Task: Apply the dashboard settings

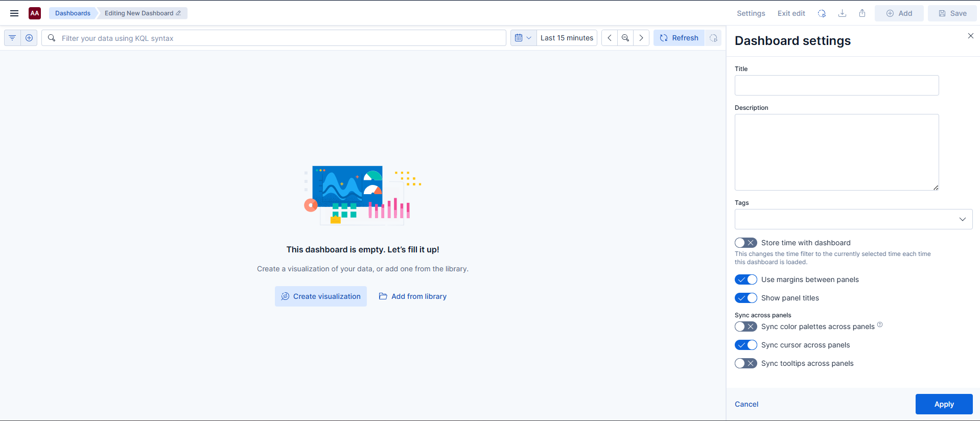Action: (x=944, y=404)
